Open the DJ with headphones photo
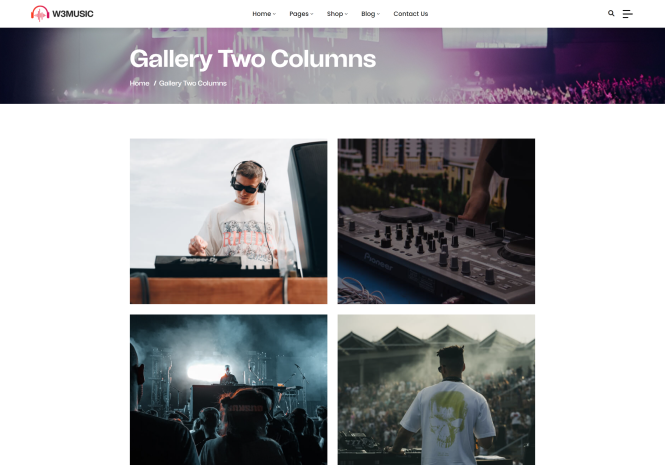 point(229,221)
